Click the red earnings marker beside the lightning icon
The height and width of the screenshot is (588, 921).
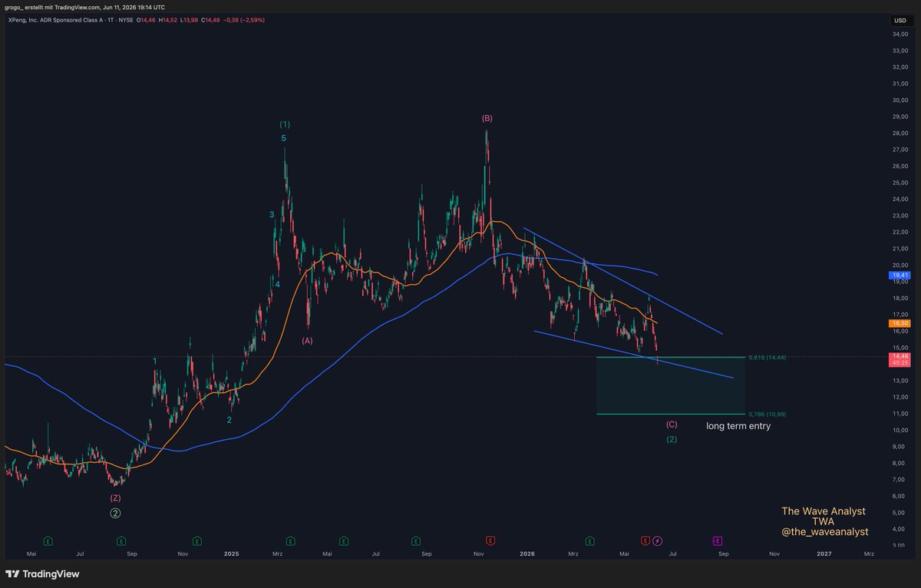tap(645, 540)
